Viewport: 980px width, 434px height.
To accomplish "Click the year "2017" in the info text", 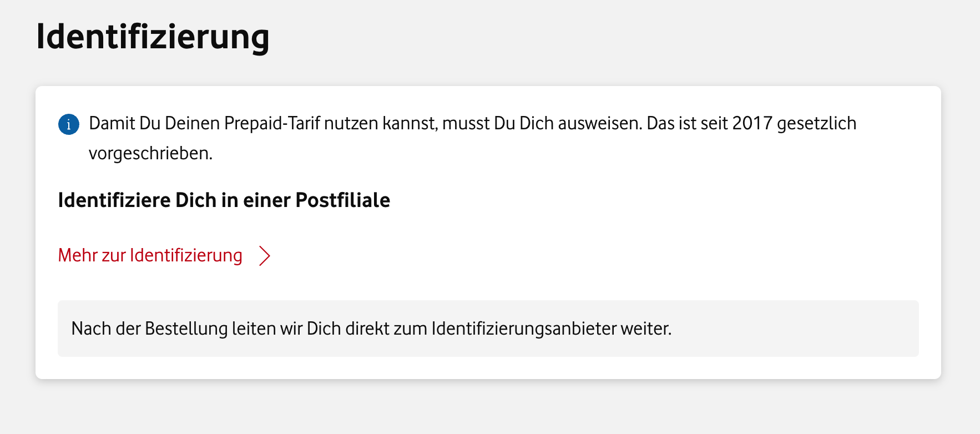I will 752,123.
